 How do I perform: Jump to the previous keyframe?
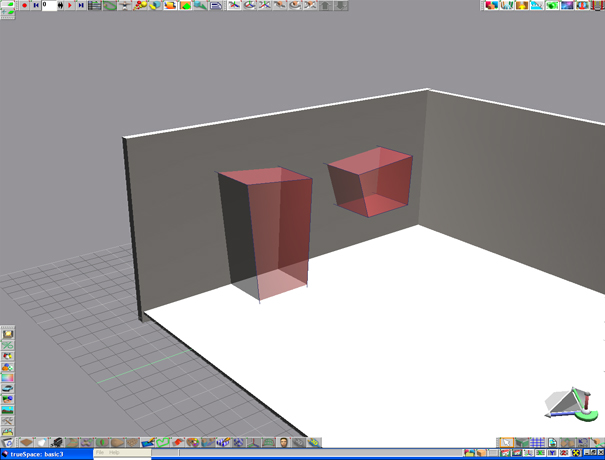36,5
